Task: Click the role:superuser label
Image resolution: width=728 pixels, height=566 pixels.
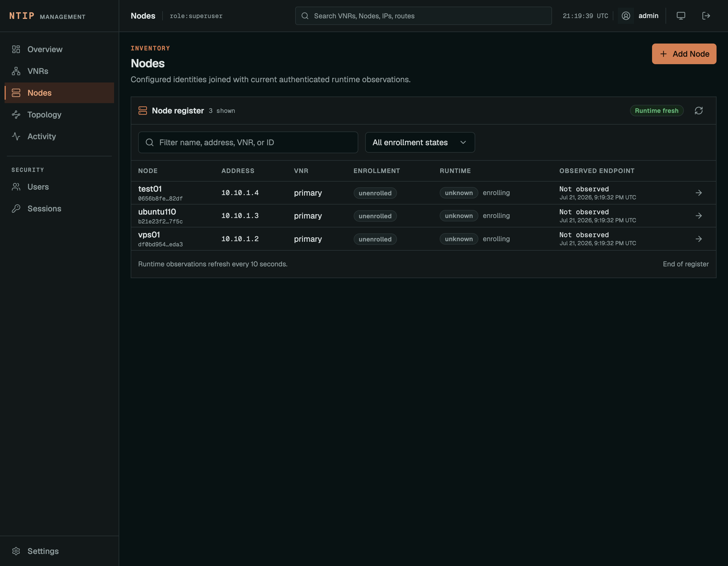Action: (196, 16)
